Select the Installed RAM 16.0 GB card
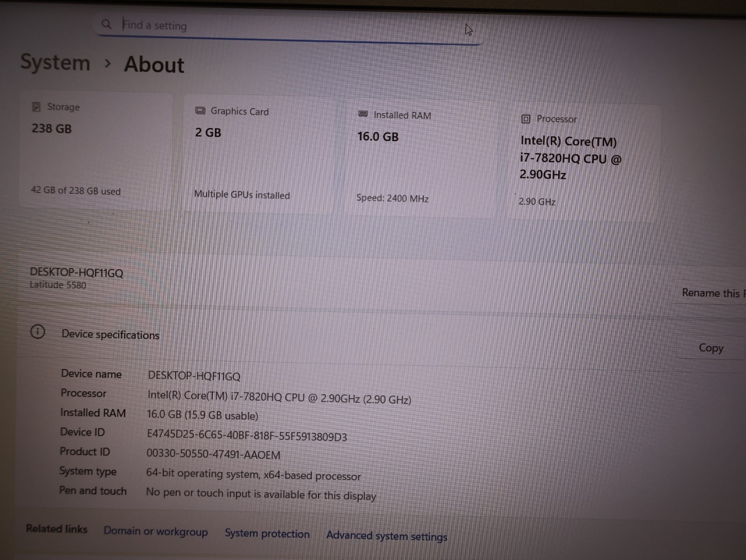The image size is (746, 560). click(x=421, y=159)
